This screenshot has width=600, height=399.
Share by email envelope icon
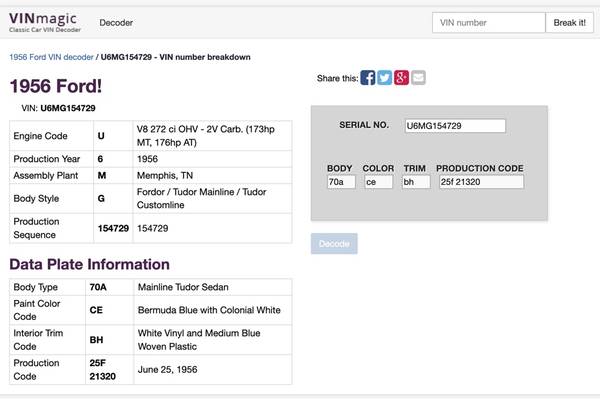[x=418, y=78]
